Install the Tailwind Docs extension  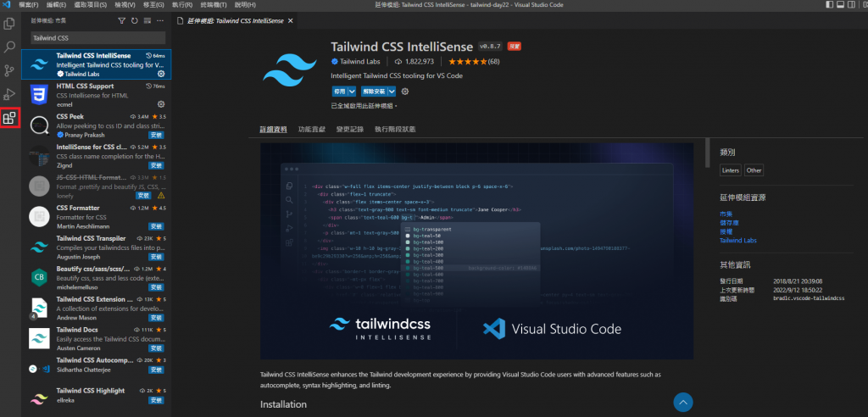156,347
